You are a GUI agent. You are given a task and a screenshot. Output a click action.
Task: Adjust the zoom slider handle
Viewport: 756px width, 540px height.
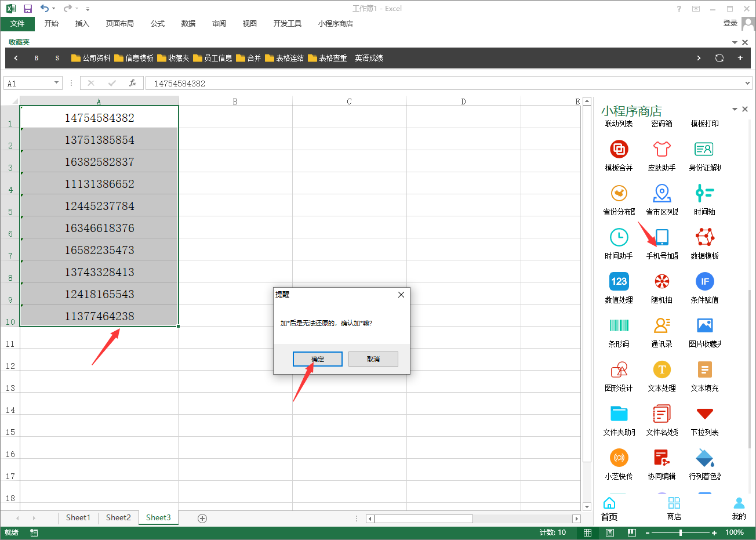pos(681,532)
